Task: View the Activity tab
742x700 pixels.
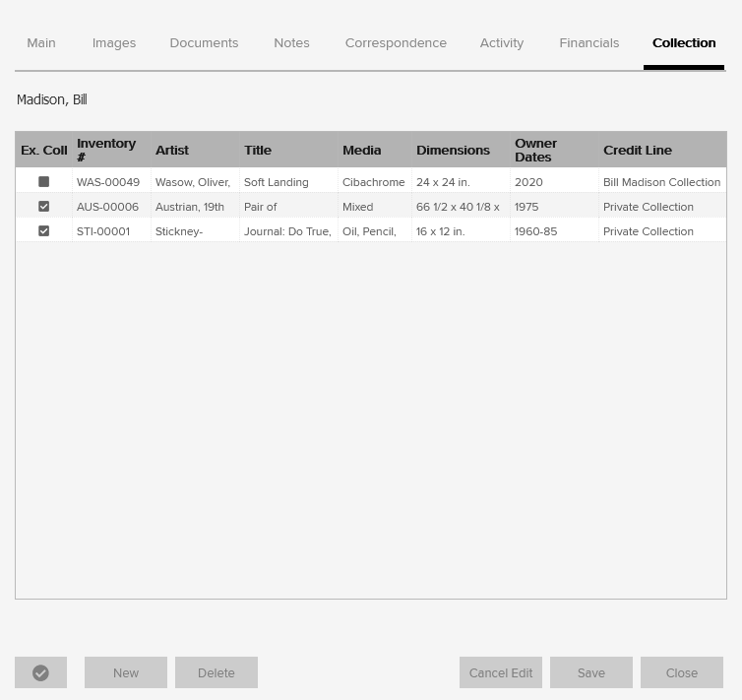Action: tap(502, 43)
